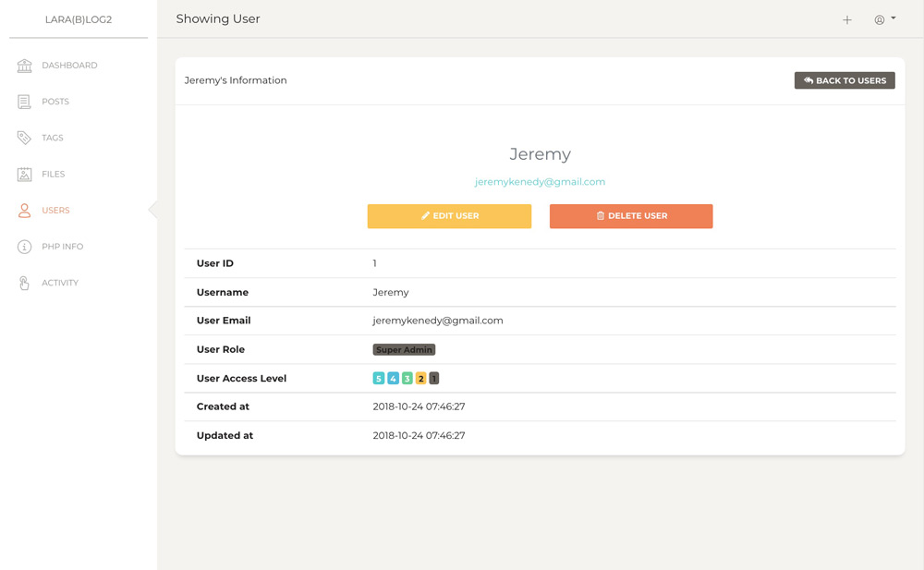Open the Dashboard from the sidebar icon
Screen dimensions: 924x570
[23, 66]
